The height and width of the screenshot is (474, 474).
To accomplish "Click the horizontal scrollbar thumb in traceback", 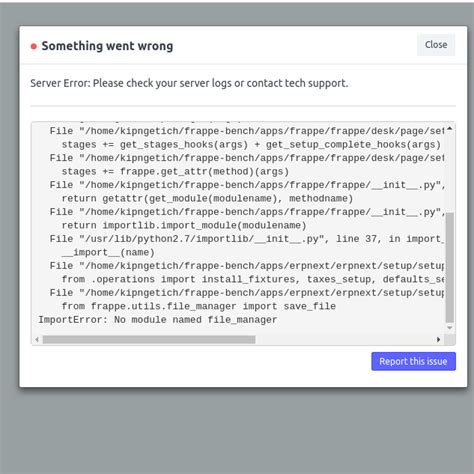I will pos(149,339).
